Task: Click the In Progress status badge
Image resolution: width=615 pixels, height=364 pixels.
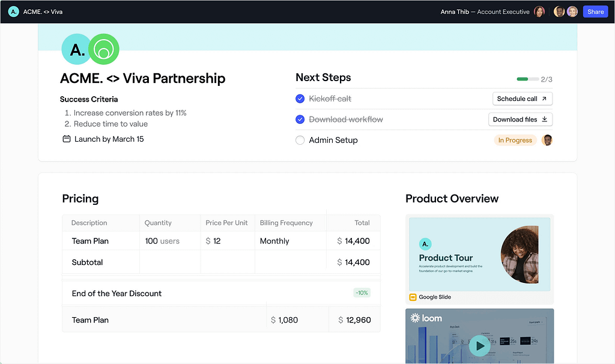Action: pos(515,140)
